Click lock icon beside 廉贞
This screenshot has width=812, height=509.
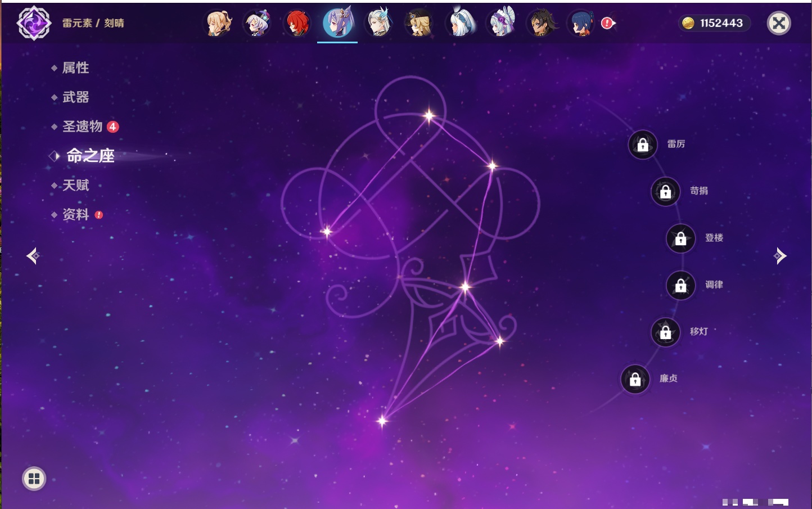[635, 379]
